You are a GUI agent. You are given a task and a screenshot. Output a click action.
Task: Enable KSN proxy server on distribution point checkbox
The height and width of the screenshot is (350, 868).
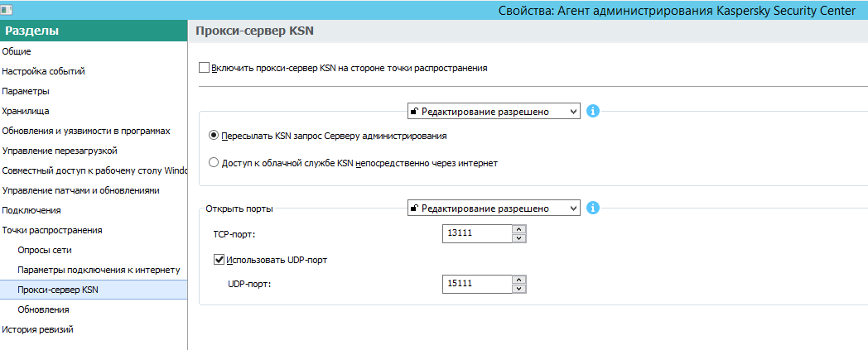205,68
